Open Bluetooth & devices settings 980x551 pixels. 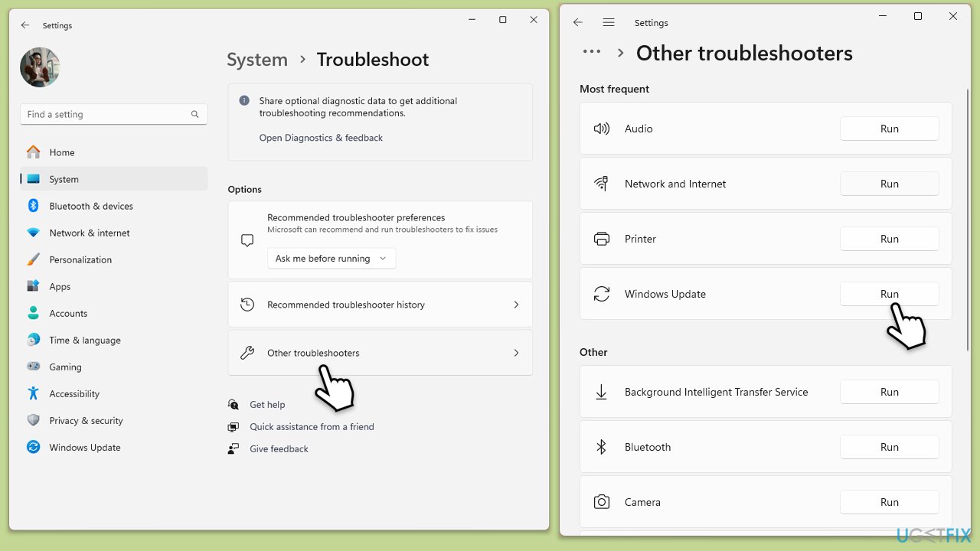(113, 206)
